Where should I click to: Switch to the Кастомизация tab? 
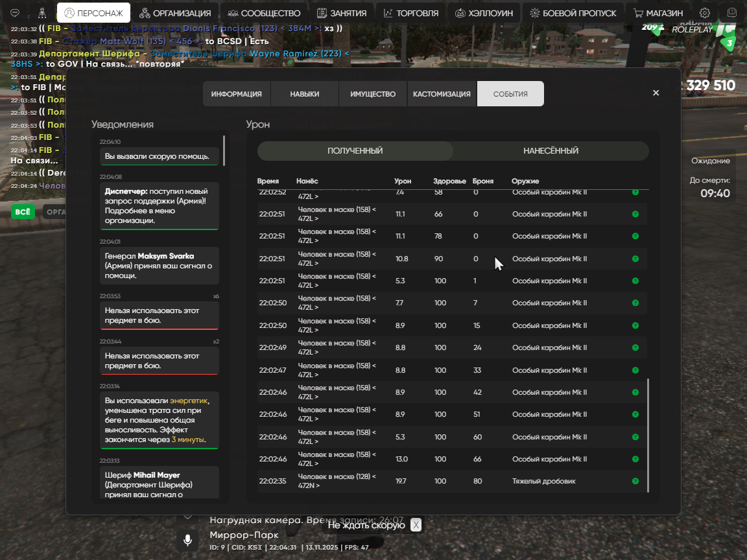442,94
